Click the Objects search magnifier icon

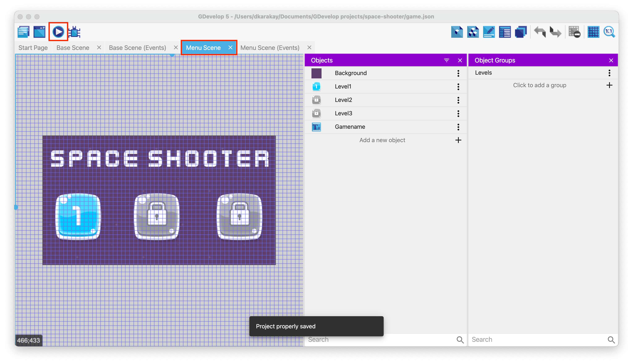pos(460,339)
